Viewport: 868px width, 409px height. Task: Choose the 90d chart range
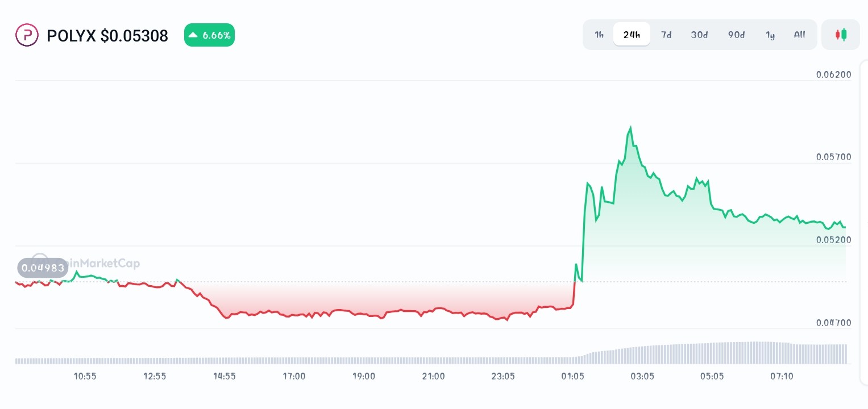pos(736,35)
